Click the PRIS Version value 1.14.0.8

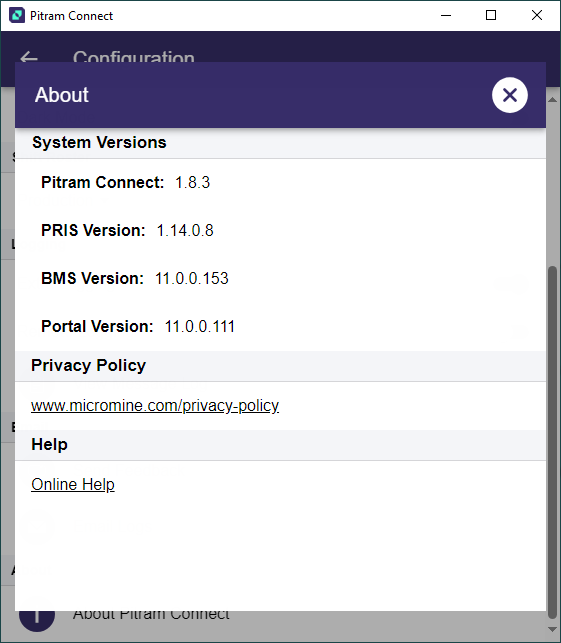pyautogui.click(x=185, y=230)
